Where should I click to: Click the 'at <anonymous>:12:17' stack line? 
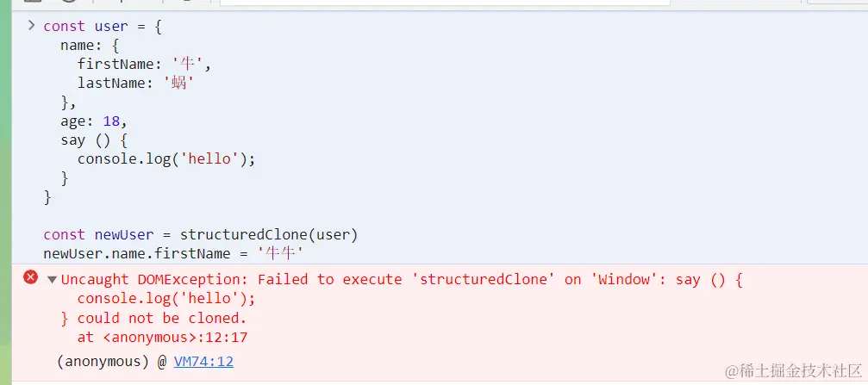[162, 337]
